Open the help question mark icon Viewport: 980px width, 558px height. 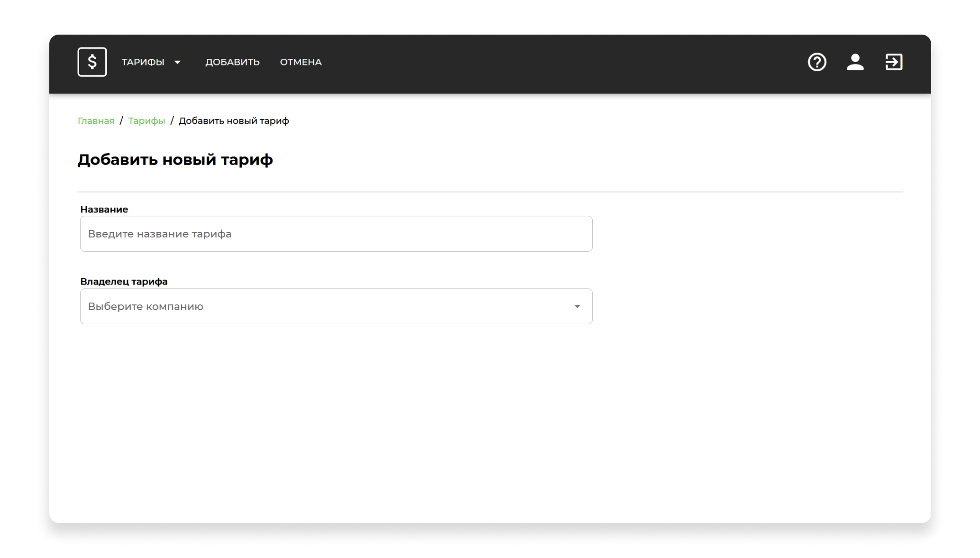(x=817, y=62)
